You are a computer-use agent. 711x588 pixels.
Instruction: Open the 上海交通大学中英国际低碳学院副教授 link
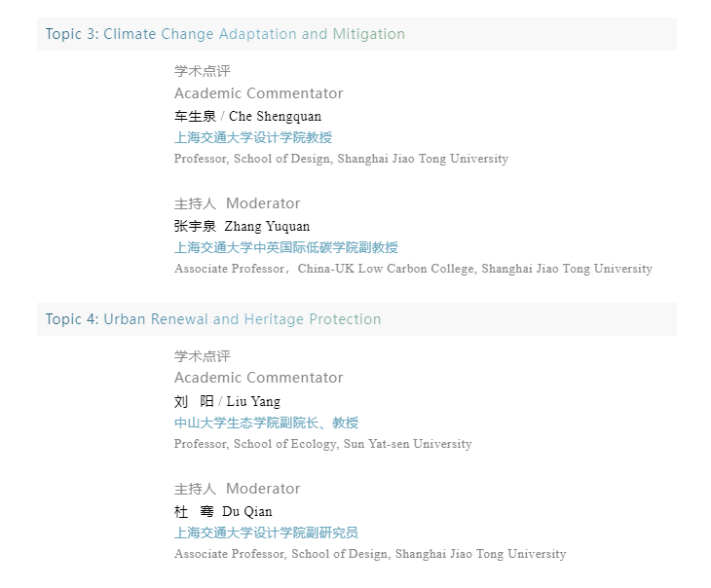[286, 247]
